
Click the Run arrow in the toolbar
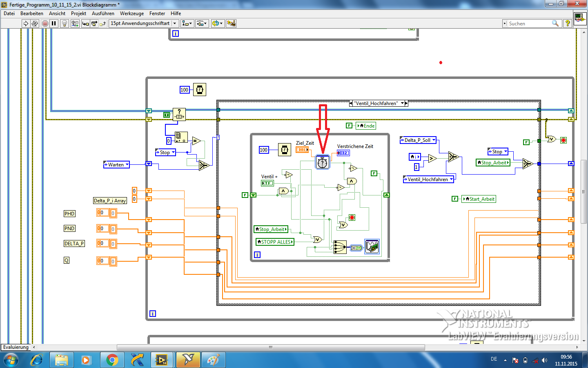click(26, 24)
